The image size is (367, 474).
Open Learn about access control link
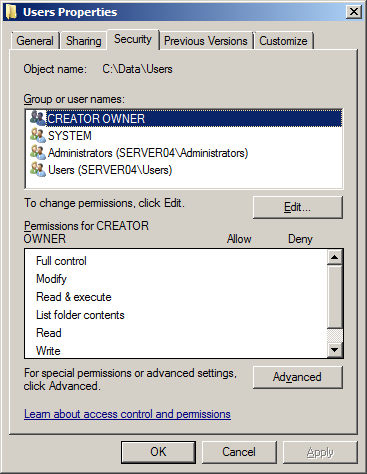click(x=127, y=414)
